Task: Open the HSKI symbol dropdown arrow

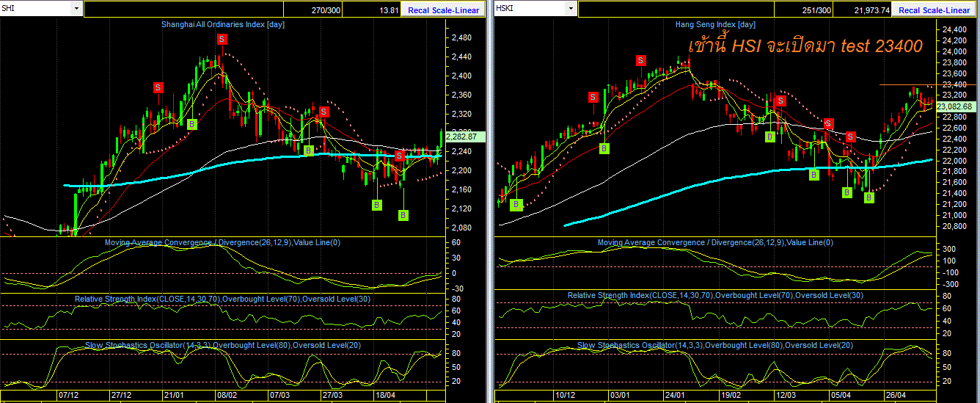Action: click(x=571, y=9)
